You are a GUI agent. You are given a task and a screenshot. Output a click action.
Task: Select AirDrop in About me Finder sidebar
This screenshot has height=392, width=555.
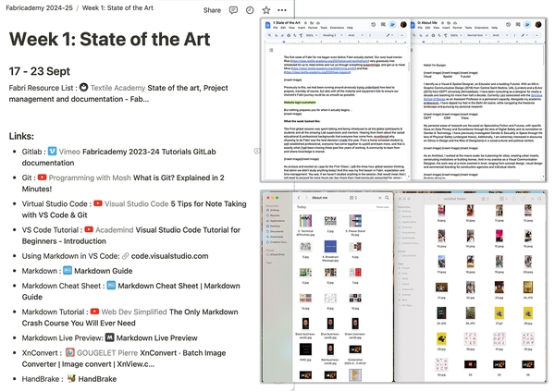275,210
